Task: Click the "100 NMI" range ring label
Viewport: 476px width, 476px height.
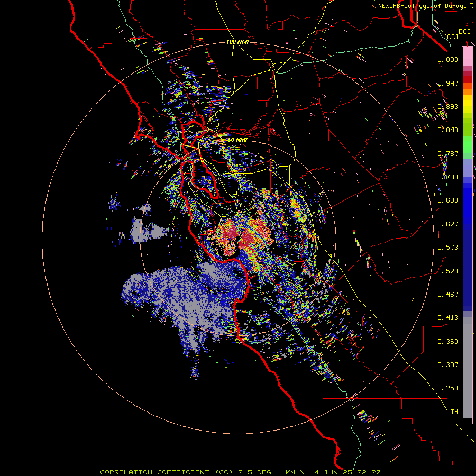Action: [237, 42]
